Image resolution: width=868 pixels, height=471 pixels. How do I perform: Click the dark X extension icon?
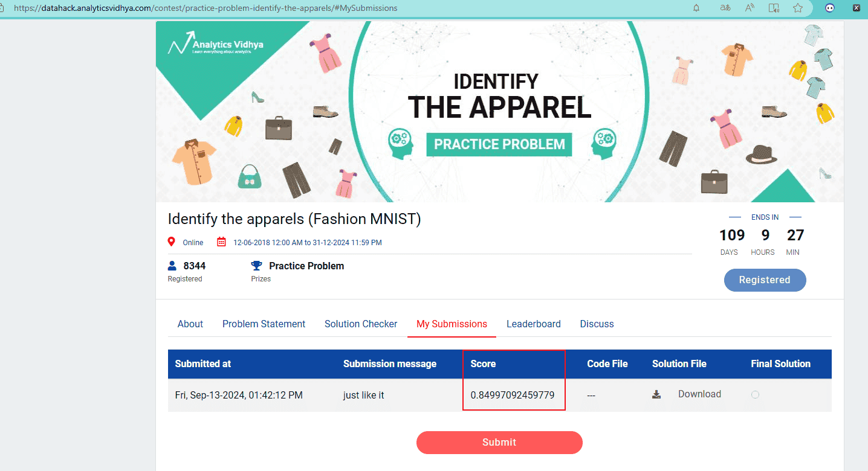click(857, 8)
